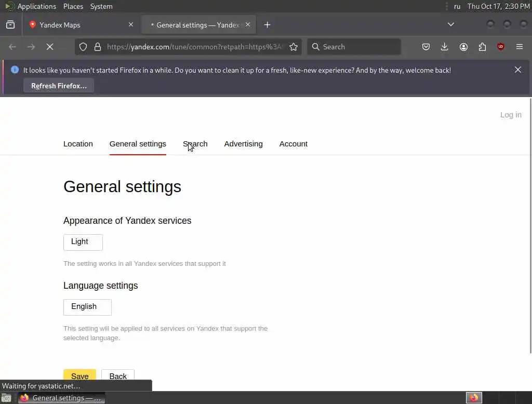532x404 pixels.
Task: Open a new tab with plus icon
Action: (x=268, y=25)
